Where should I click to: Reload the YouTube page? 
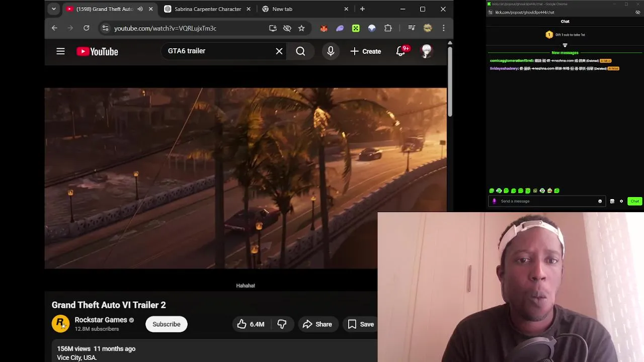(87, 28)
